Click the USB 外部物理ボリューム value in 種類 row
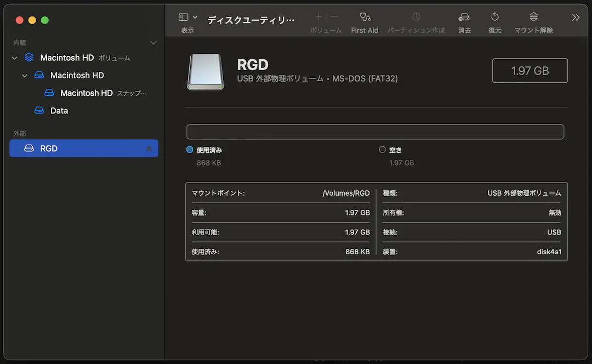Screen dimensions: 592x364 pyautogui.click(x=524, y=194)
